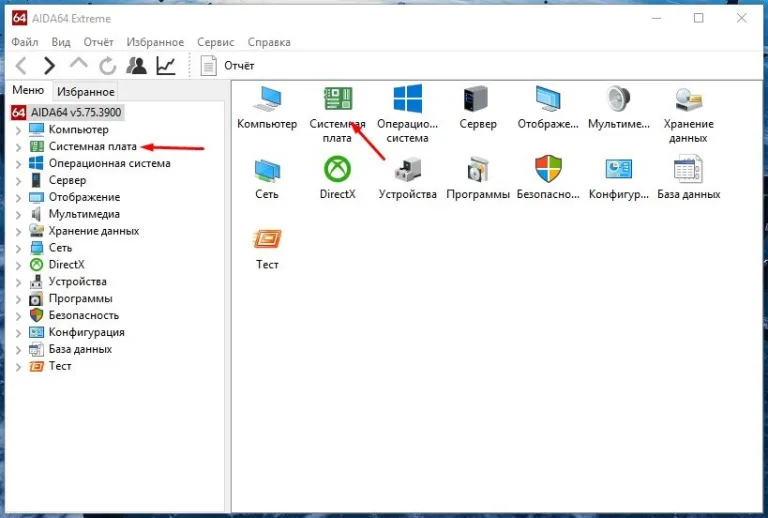
Task: Expand the Системная плата tree node
Action: pyautogui.click(x=18, y=147)
